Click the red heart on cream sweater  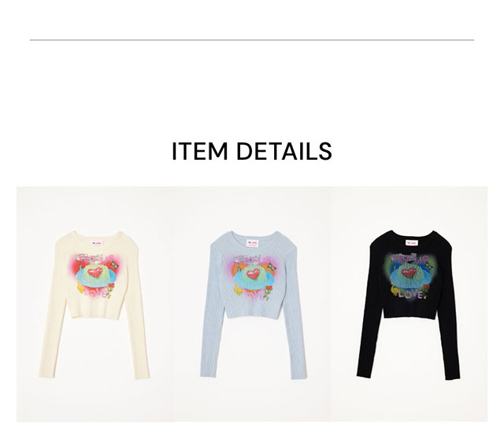95,272
